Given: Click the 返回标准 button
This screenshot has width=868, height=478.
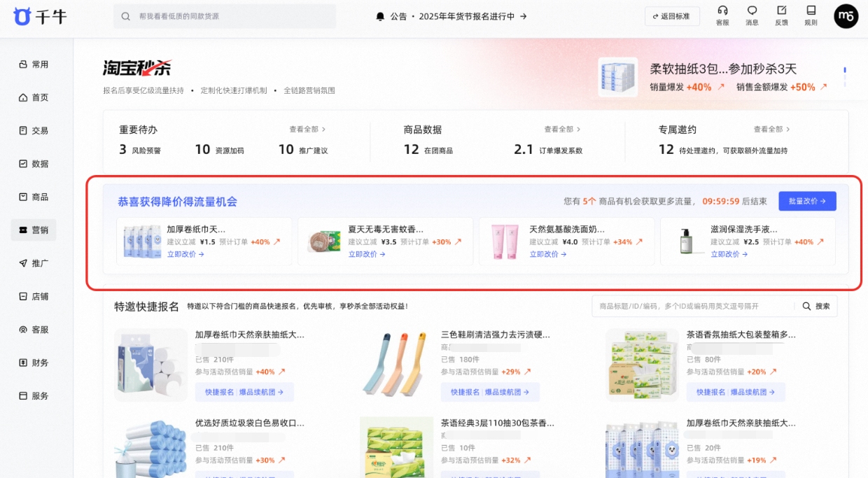Looking at the screenshot, I should pos(672,16).
